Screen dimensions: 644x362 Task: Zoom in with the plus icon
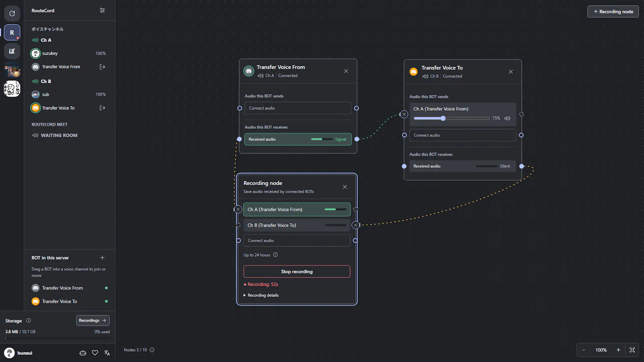pyautogui.click(x=619, y=350)
